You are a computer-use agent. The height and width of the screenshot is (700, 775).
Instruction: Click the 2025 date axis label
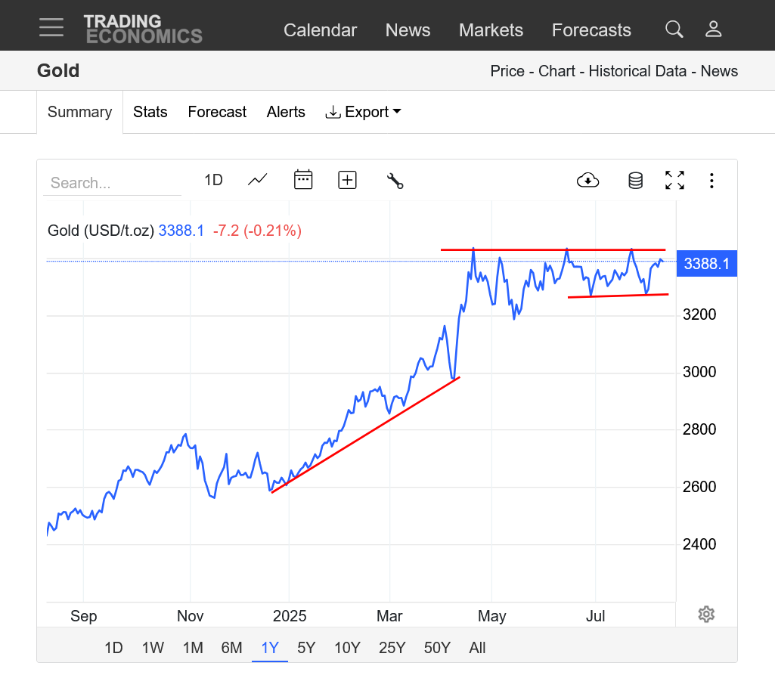coord(290,616)
